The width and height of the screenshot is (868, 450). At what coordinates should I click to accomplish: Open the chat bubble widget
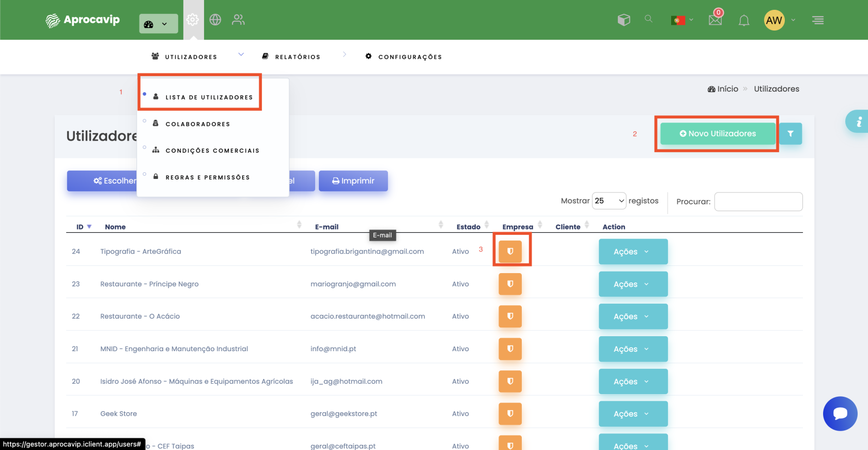(x=840, y=413)
